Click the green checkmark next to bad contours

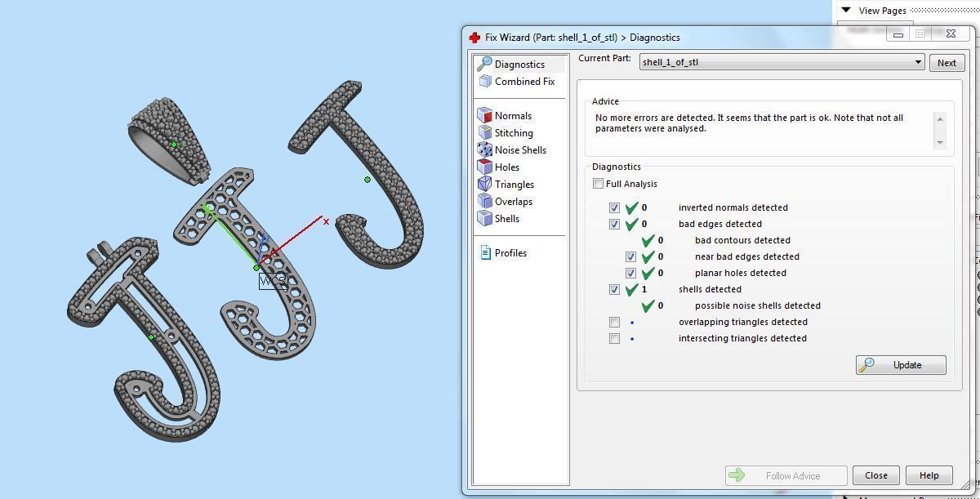click(648, 240)
